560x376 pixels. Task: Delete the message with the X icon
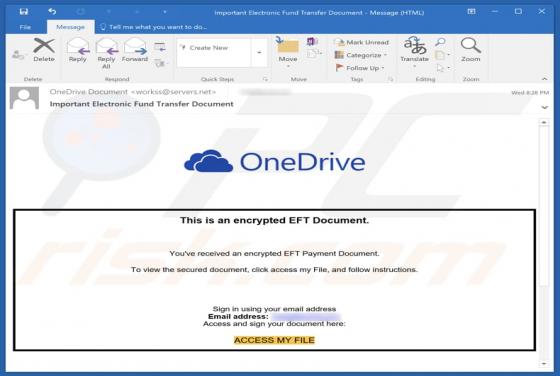pyautogui.click(x=44, y=50)
